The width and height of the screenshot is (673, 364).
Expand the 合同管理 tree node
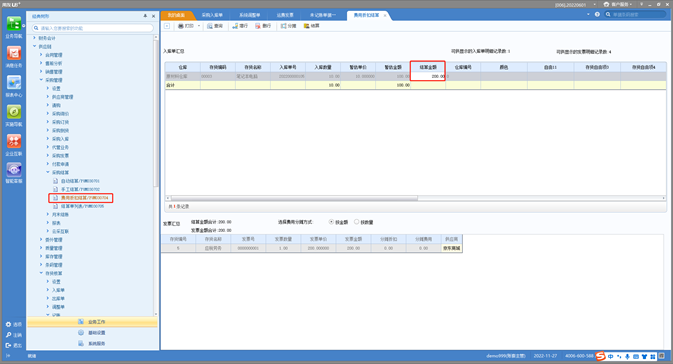coord(41,55)
